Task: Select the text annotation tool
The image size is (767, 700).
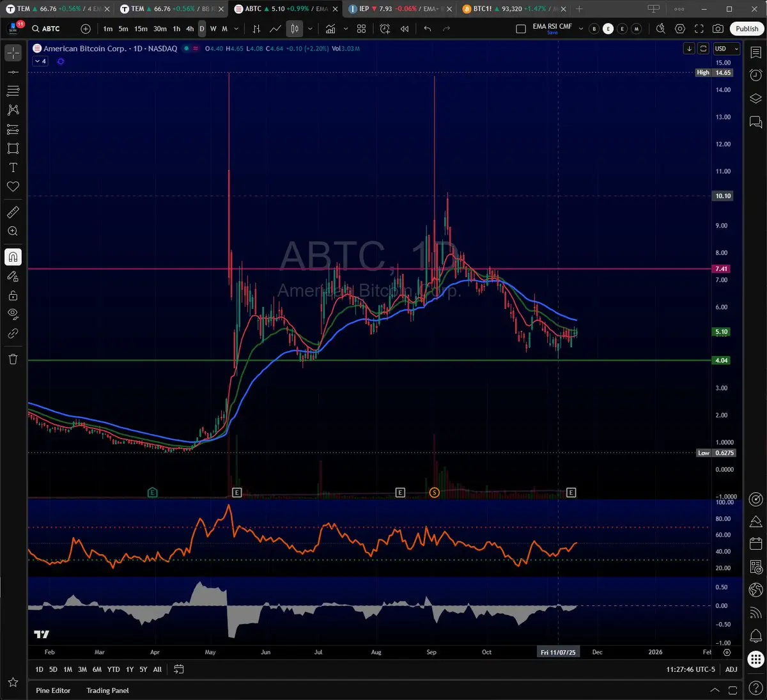Action: (x=13, y=167)
